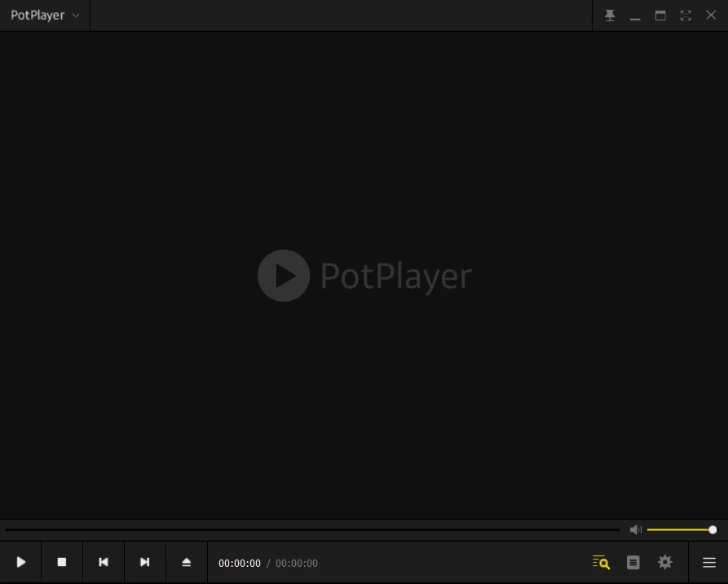Open the yellow playlist search icon

pyautogui.click(x=602, y=562)
